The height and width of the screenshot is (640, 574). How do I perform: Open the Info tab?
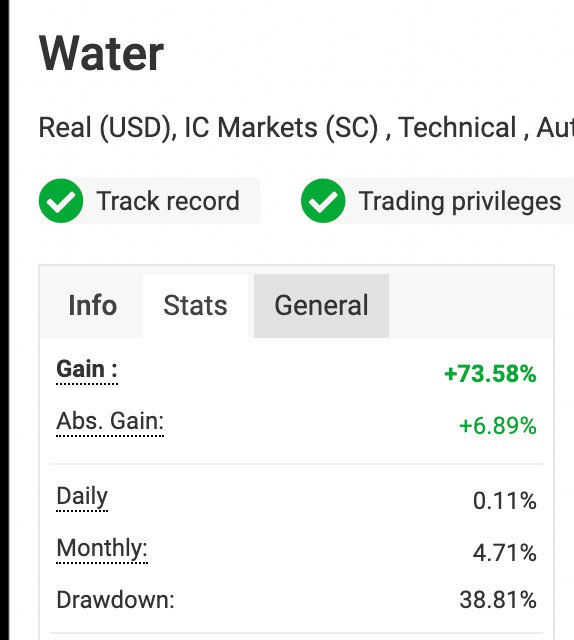[x=93, y=306]
